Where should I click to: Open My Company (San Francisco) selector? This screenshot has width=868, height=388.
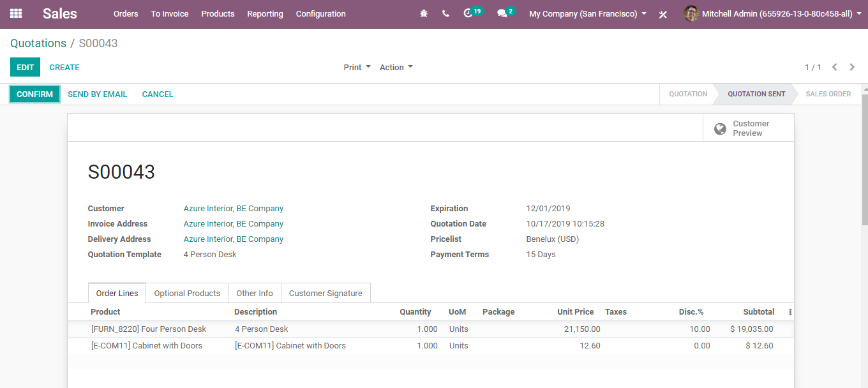pos(588,13)
